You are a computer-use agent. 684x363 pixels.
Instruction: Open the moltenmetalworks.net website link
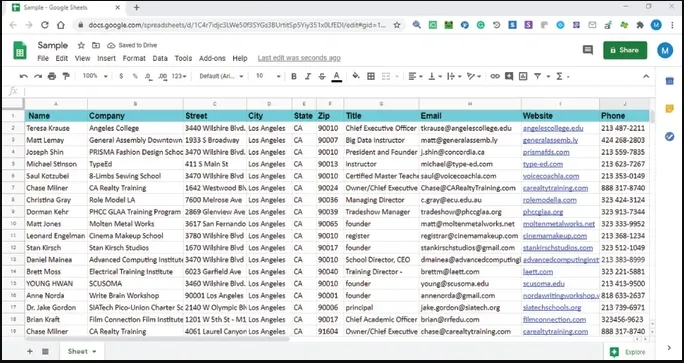[x=559, y=224]
